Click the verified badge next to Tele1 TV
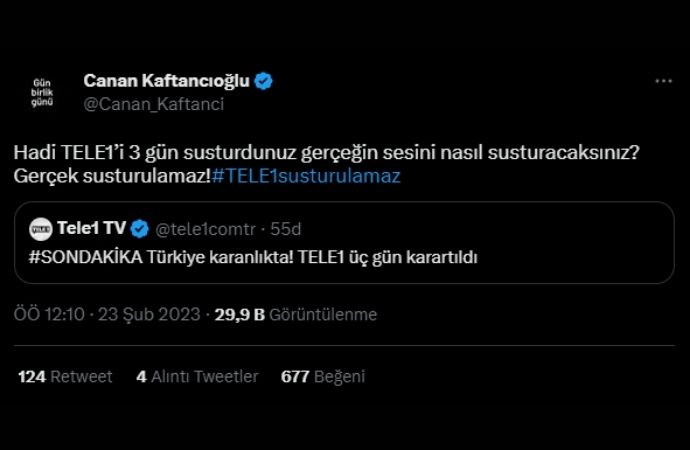 pos(141,229)
